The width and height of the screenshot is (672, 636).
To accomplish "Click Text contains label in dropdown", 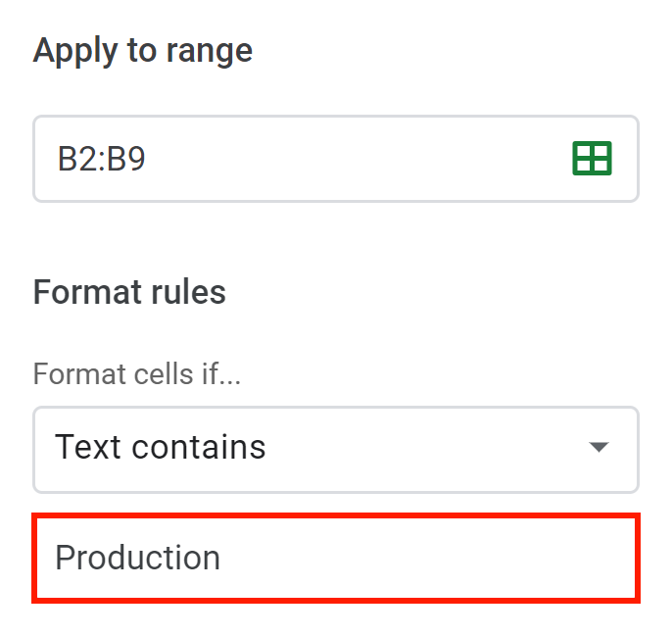I will pyautogui.click(x=161, y=447).
